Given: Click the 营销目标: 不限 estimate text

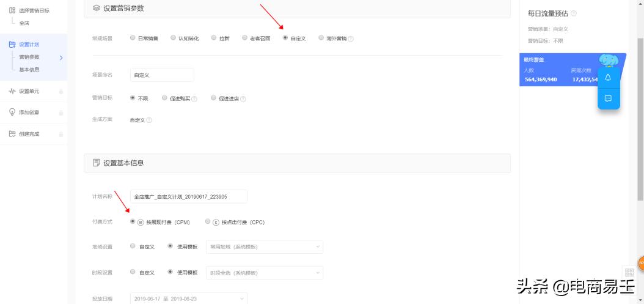Looking at the screenshot, I should pyautogui.click(x=545, y=41).
